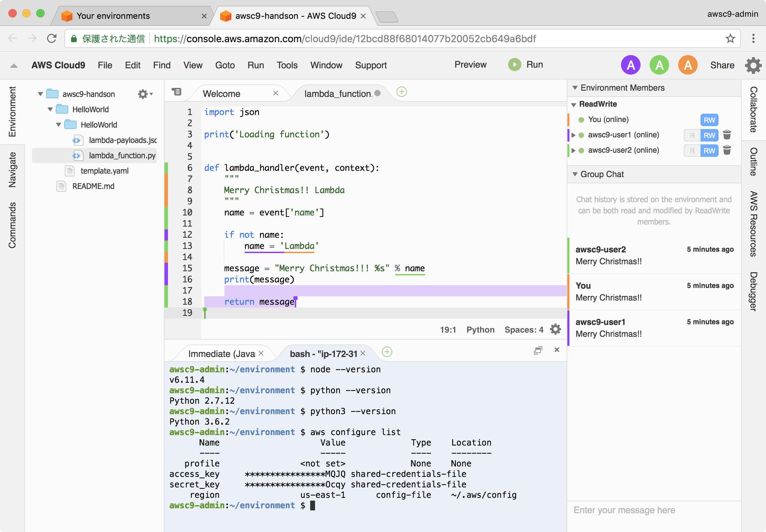Reload the browser page

(x=52, y=38)
